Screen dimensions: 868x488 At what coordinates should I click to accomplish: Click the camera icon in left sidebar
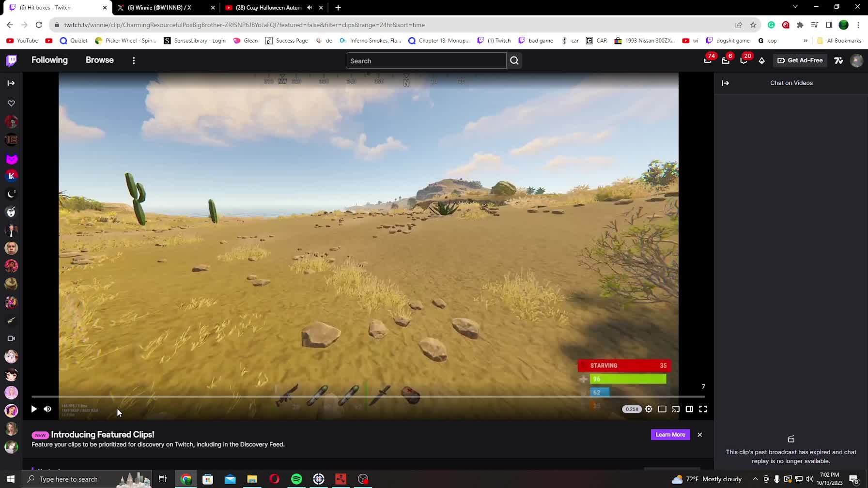tap(11, 338)
